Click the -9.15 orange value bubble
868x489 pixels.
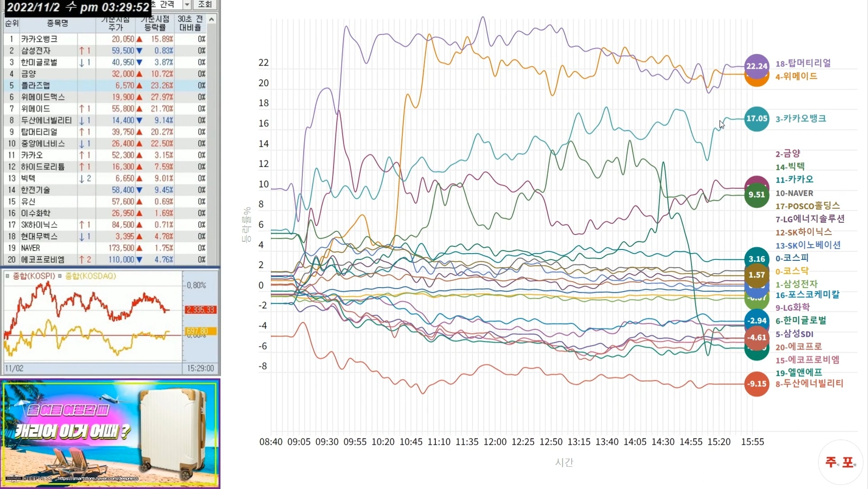pos(757,384)
